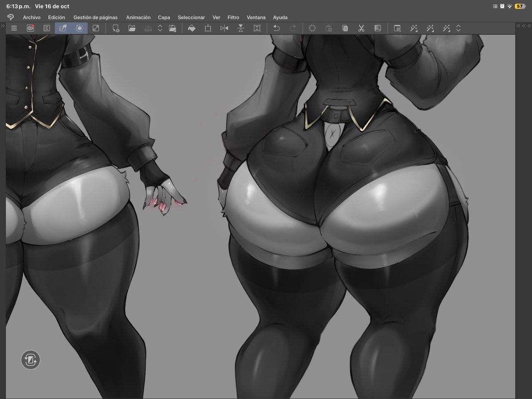The height and width of the screenshot is (399, 532).
Task: Click the dashed circle deselect icon
Action: pyautogui.click(x=312, y=28)
